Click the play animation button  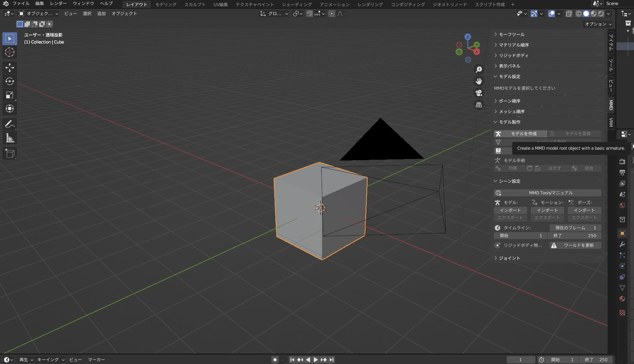316,360
